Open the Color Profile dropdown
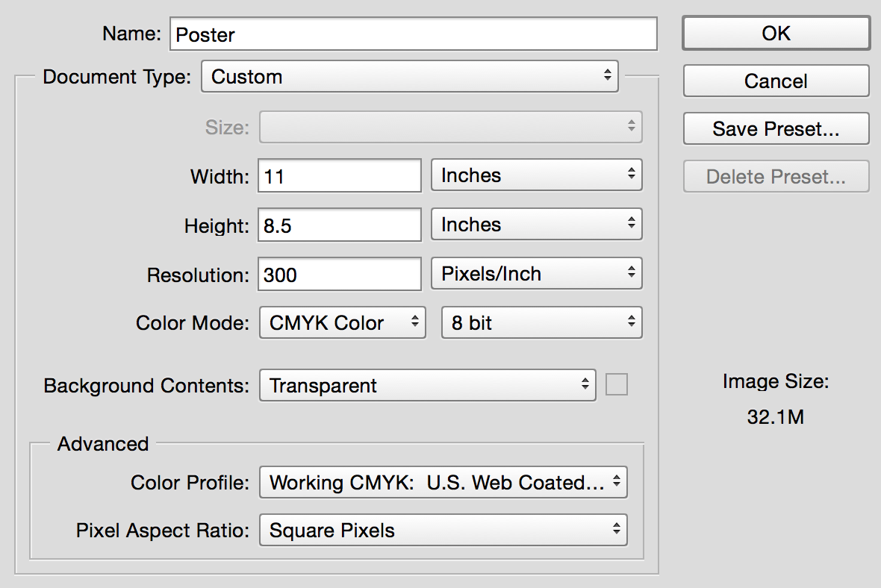This screenshot has width=881, height=588. [443, 483]
